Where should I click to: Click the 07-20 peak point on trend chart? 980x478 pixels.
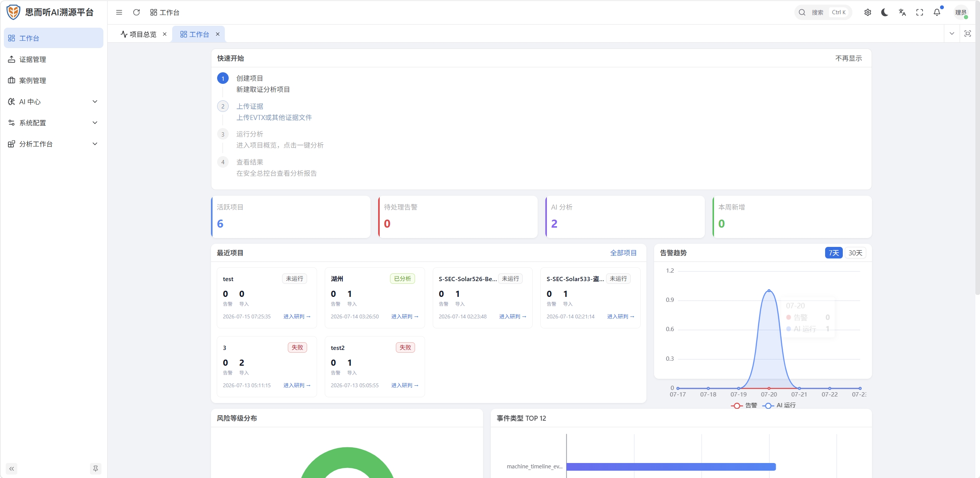coord(769,290)
